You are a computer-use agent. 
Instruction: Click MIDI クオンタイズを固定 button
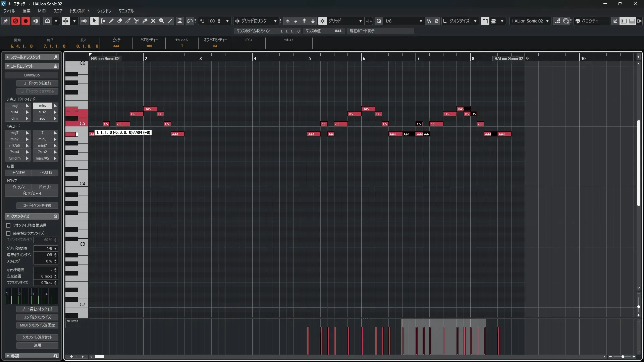[37, 325]
